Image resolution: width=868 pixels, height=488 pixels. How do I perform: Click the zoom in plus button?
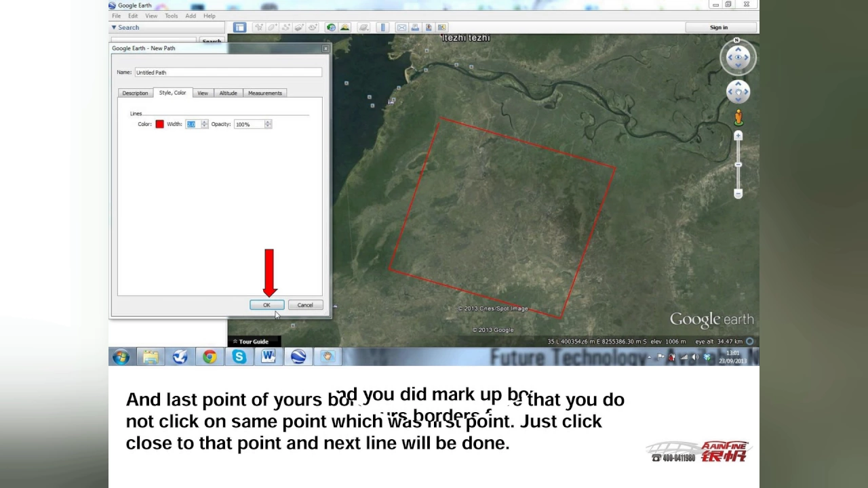coord(738,136)
